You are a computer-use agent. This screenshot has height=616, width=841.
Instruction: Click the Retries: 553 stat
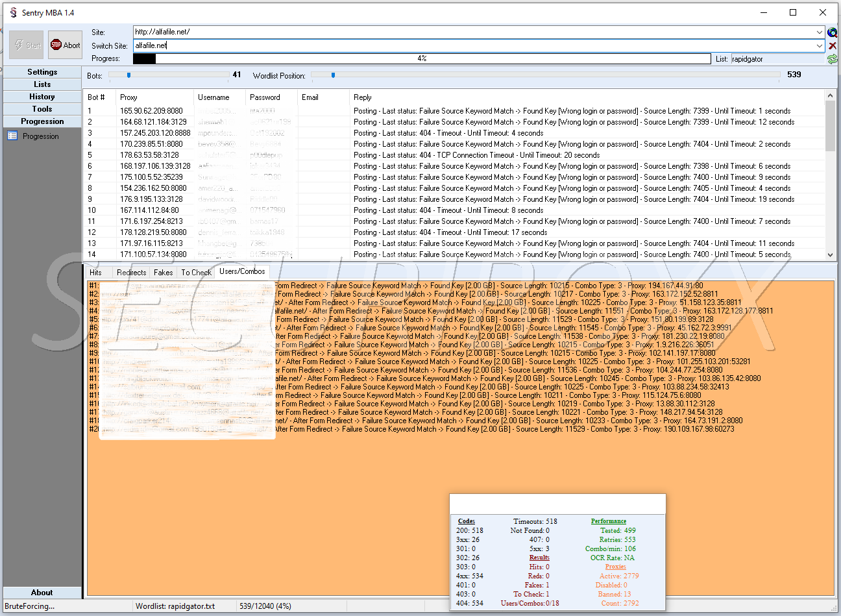pos(617,539)
